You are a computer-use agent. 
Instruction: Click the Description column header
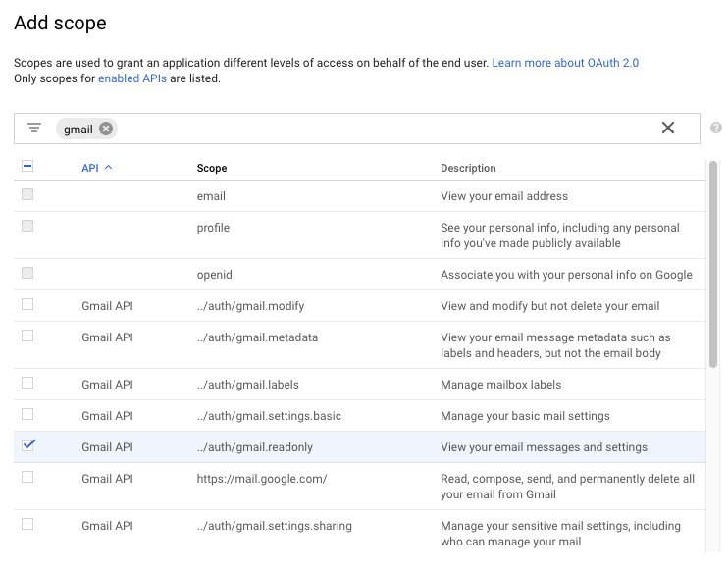point(468,168)
